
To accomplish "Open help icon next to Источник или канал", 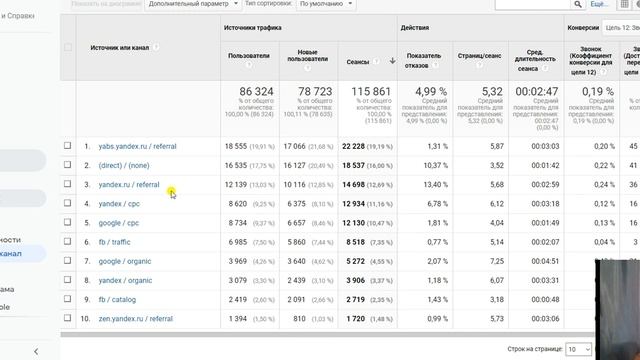I will [x=156, y=47].
